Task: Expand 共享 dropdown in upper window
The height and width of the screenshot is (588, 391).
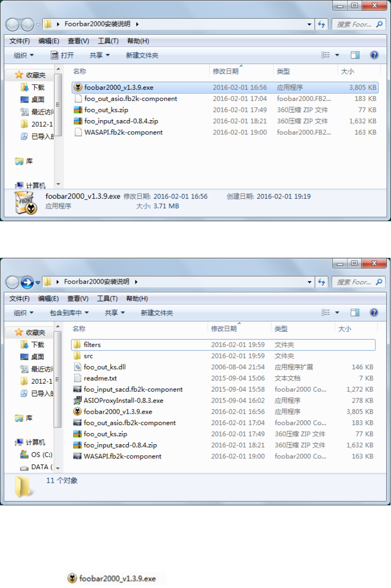Action: click(x=100, y=55)
